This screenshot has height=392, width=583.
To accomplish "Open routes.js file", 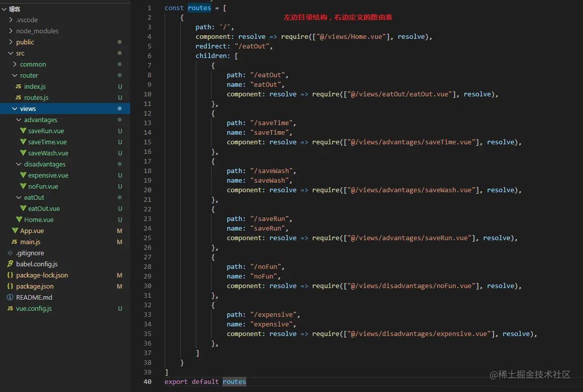I will (36, 97).
